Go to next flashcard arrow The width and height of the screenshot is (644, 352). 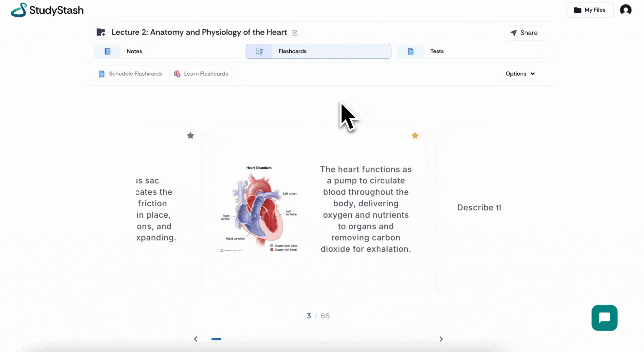point(441,339)
